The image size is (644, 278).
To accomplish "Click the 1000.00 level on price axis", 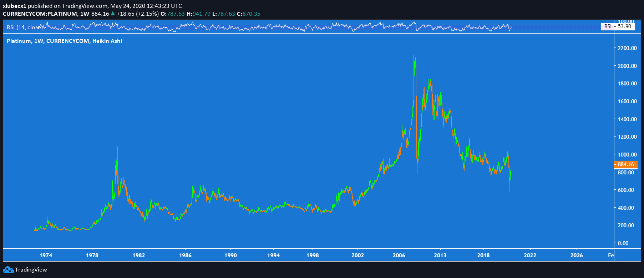I will (x=627, y=155).
